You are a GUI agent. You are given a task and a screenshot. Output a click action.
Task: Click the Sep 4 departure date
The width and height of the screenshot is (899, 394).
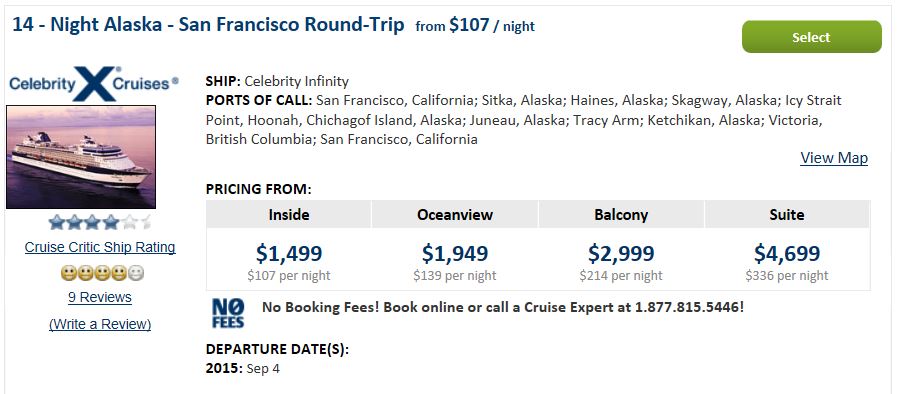coord(263,369)
